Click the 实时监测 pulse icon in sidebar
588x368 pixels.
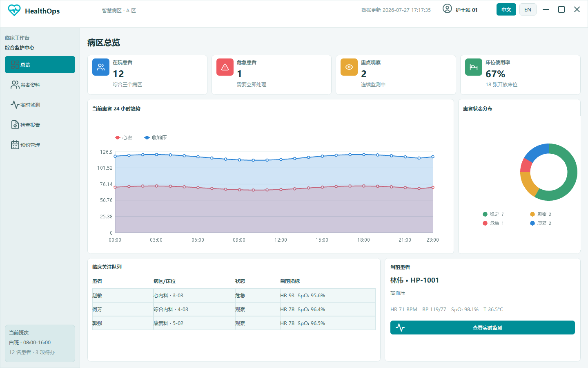(15, 105)
